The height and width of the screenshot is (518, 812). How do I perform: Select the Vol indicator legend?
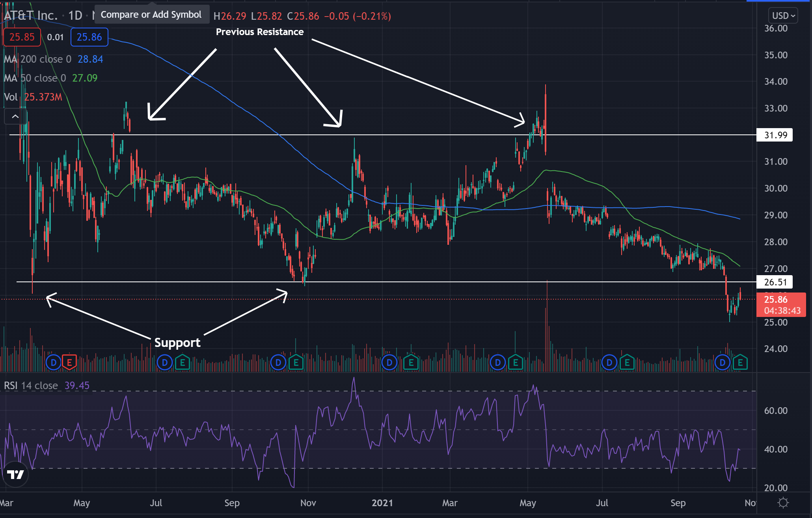(11, 97)
